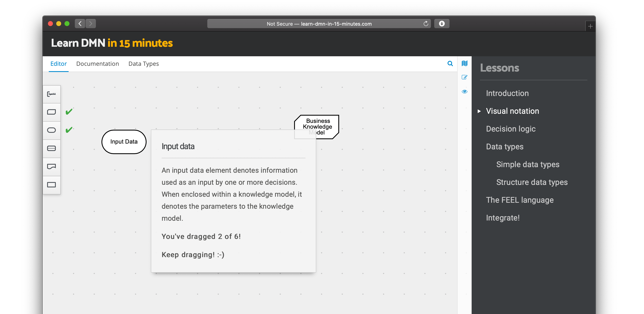Open the search magnifier in the editor
Viewport: 644px width, 314px height.
[x=450, y=64]
